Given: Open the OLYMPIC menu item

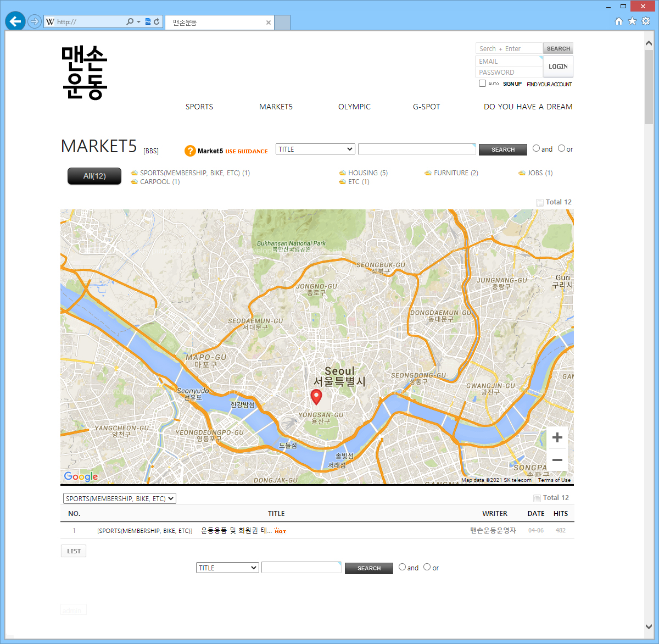Looking at the screenshot, I should 354,107.
